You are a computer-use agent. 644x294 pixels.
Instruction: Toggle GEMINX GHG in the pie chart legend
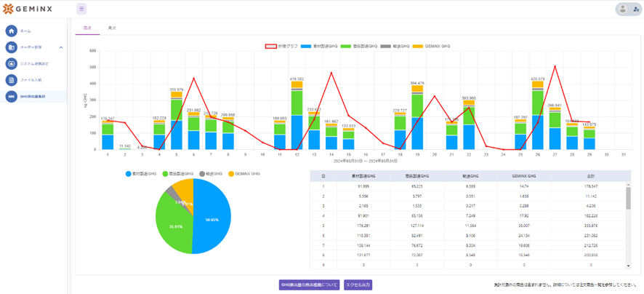coord(243,173)
